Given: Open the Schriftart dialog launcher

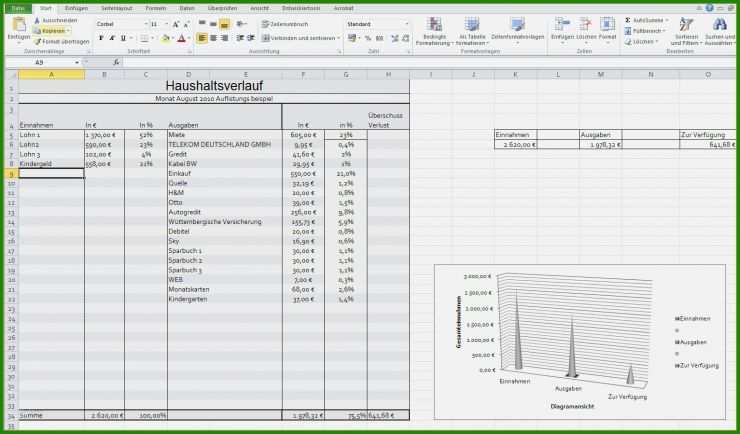Looking at the screenshot, I should (x=190, y=51).
